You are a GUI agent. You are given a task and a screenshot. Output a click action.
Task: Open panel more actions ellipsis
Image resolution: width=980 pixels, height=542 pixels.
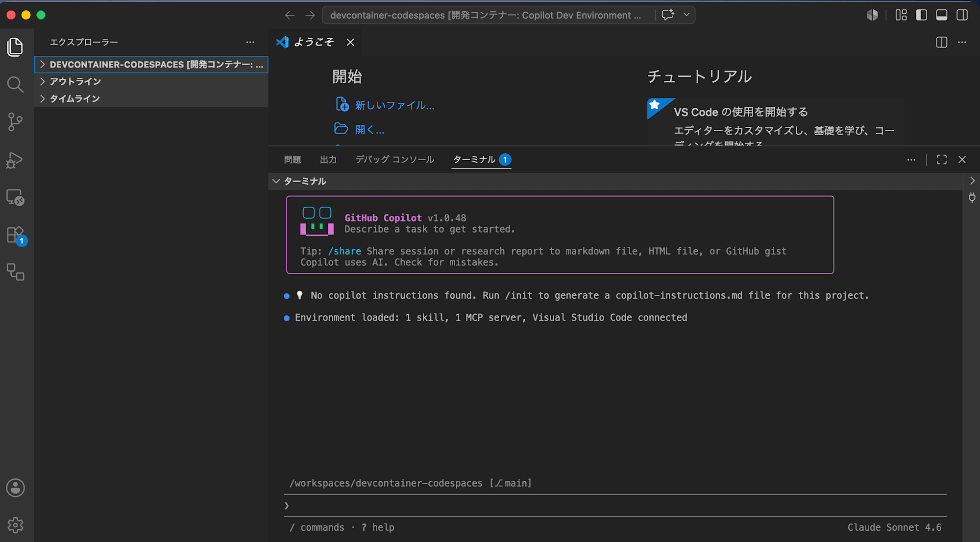click(x=911, y=160)
